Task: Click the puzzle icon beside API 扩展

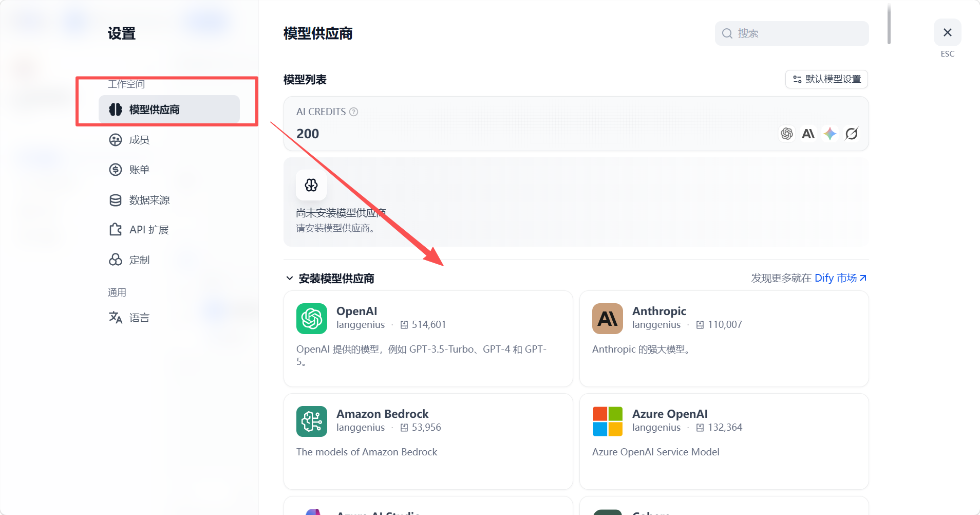Action: coord(116,229)
